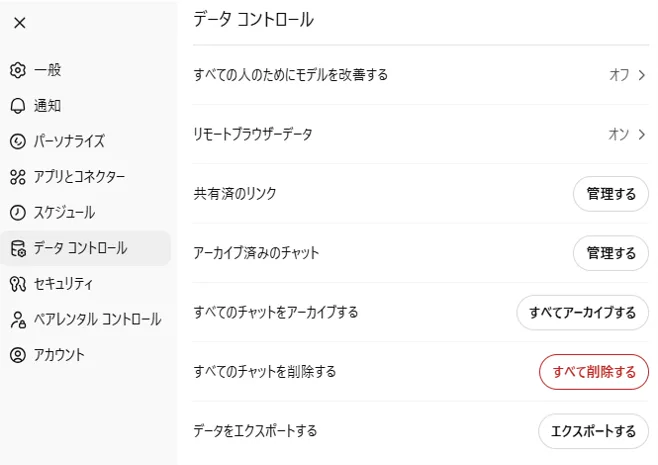
Task: Select the 通知 settings tab
Action: pyautogui.click(x=48, y=106)
